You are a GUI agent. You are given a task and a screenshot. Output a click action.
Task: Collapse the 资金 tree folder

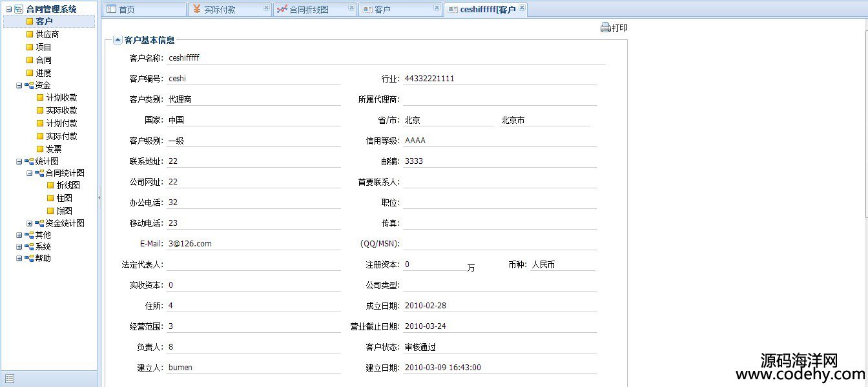coord(19,85)
